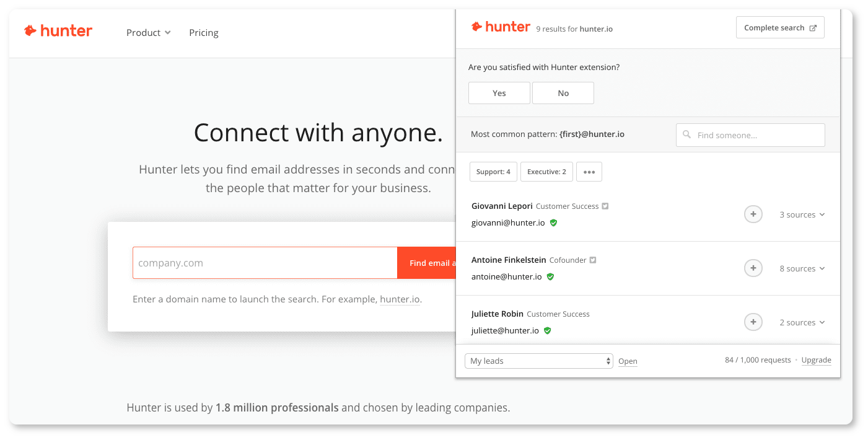Expand 3 sources for Giovanni Lepori
Image resolution: width=868 pixels, height=440 pixels.
coord(802,214)
